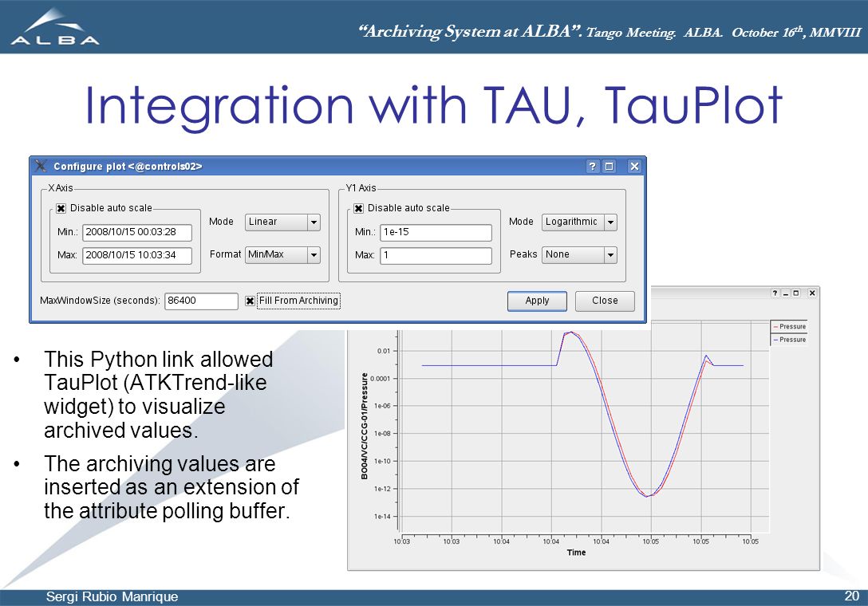Viewport: 868px width, 606px height.
Task: Open the Y1 Axis Mode Logarithmic dropdown
Action: tap(579, 222)
